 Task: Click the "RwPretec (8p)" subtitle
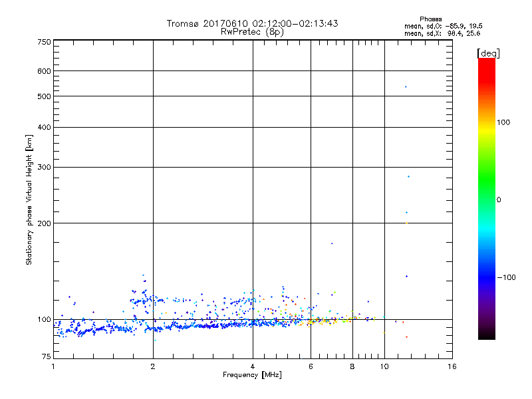pos(252,32)
